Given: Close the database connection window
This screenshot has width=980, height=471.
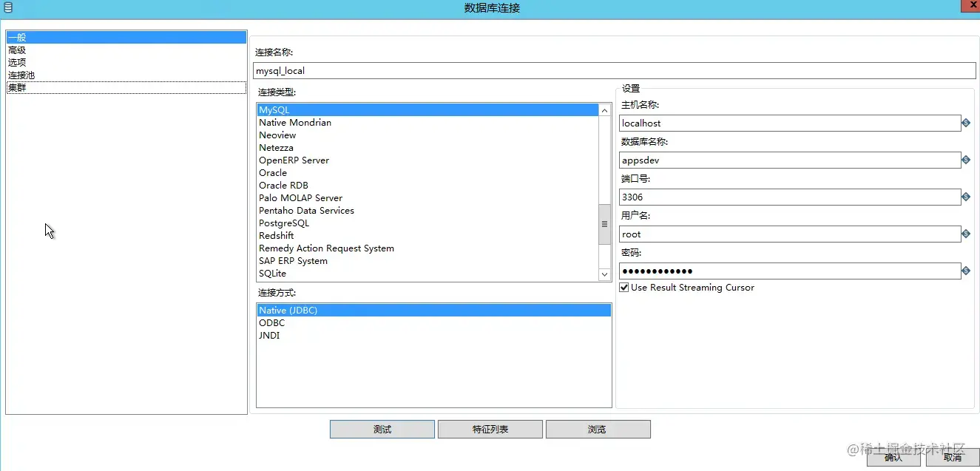Looking at the screenshot, I should [x=970, y=6].
